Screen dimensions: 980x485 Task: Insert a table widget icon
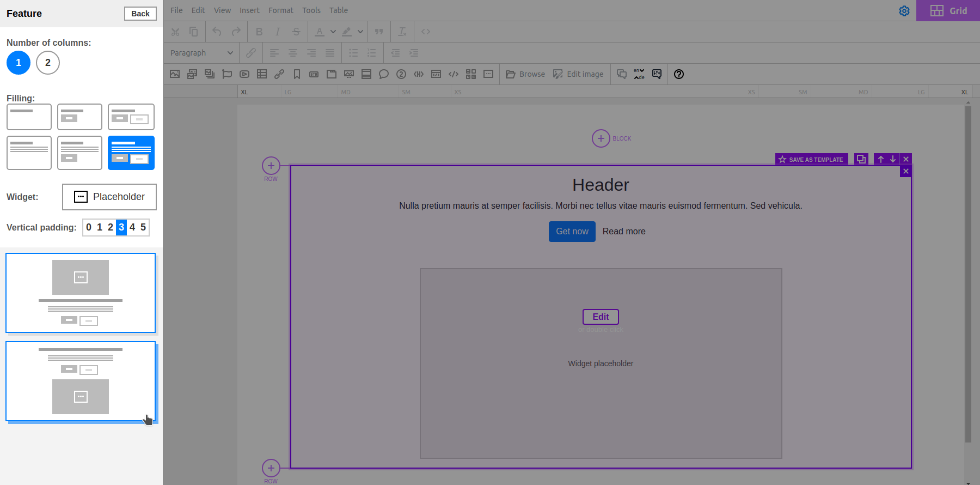pyautogui.click(x=262, y=74)
